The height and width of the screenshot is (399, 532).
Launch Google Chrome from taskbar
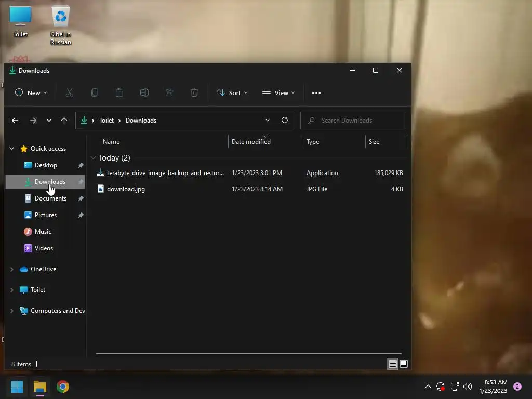point(63,387)
